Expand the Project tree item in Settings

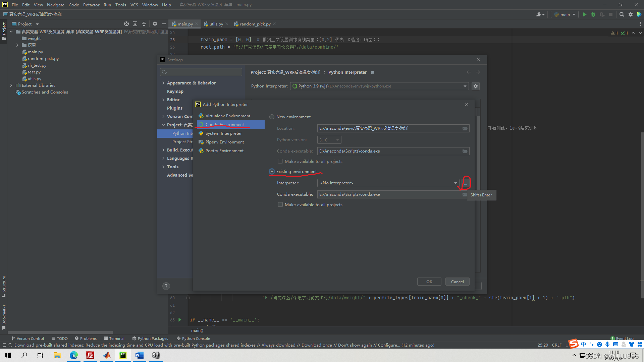(x=164, y=125)
